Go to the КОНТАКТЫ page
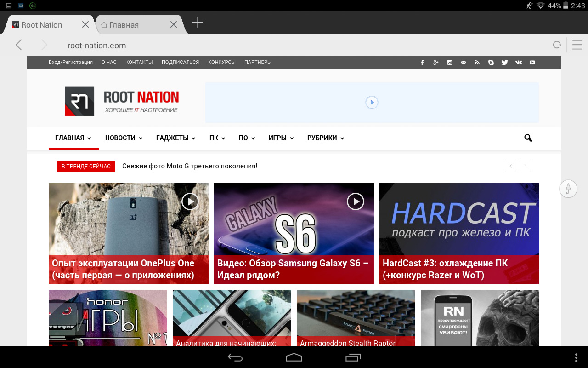The image size is (588, 368). (x=139, y=63)
